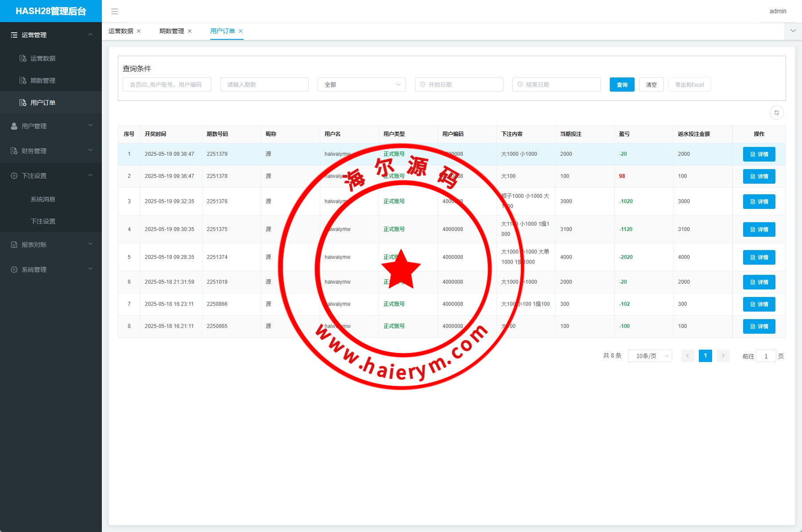Expand the 用户管理 sidebar menu
The height and width of the screenshot is (532, 802).
(51, 126)
